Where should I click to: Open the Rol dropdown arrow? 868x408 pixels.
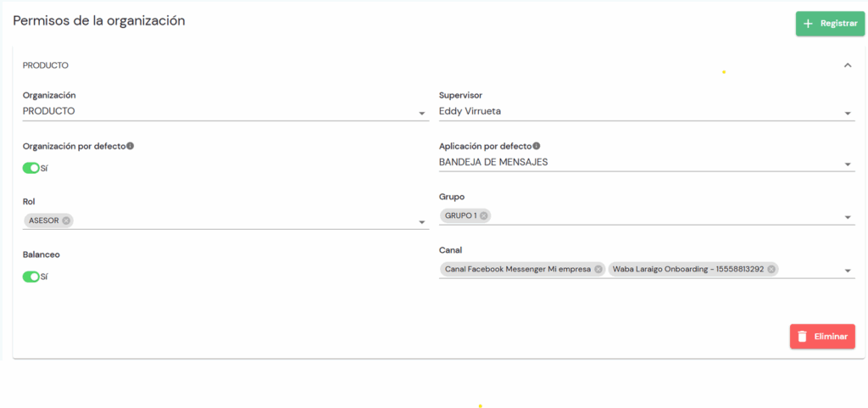click(421, 222)
